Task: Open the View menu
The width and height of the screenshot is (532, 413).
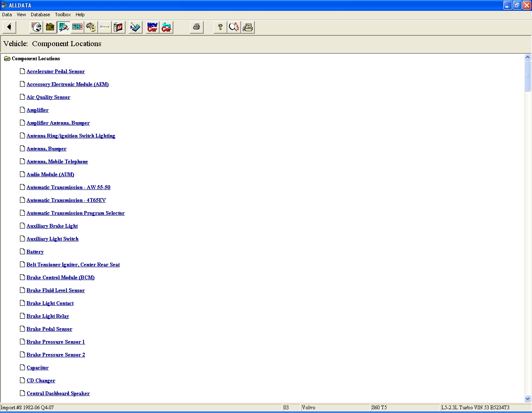Action: point(21,15)
